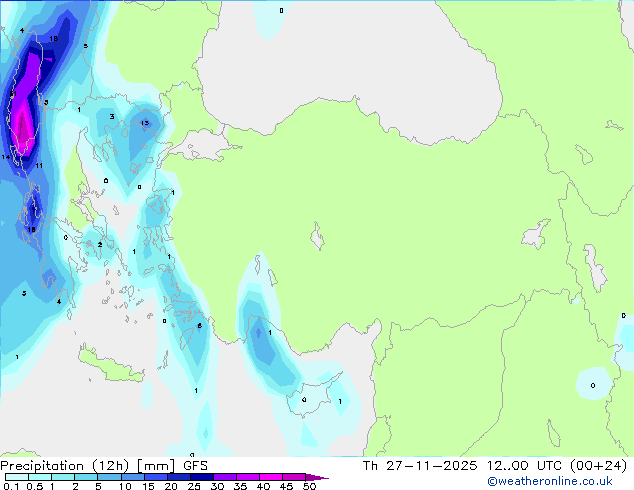Select the 35–40 mm violet legend swatch
634x490 pixels.
click(x=247, y=477)
